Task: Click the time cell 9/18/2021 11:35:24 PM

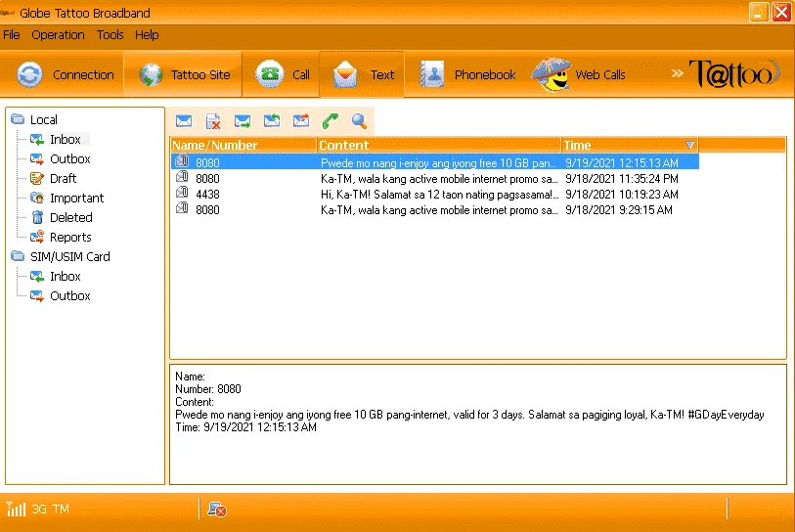Action: [x=622, y=179]
